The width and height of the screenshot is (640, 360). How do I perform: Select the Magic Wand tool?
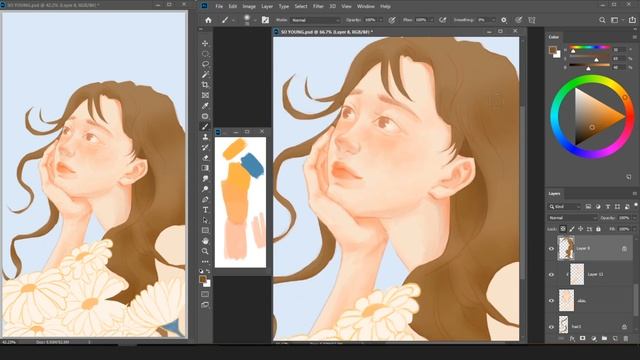tap(205, 75)
